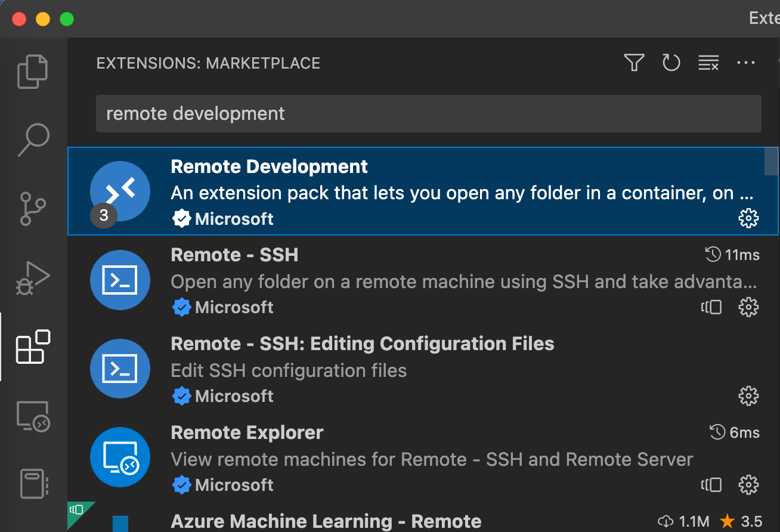Open Manage gear for Remote - SSH
The height and width of the screenshot is (532, 780).
(x=748, y=307)
